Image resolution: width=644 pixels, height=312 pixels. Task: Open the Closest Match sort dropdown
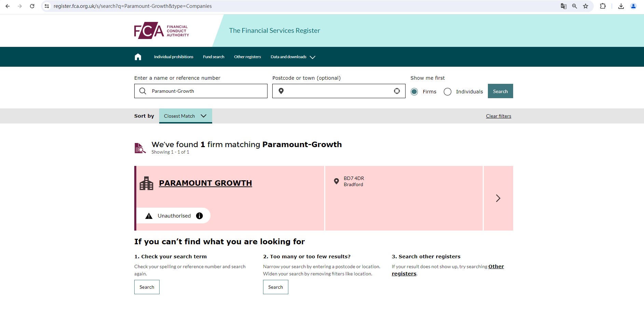click(186, 116)
